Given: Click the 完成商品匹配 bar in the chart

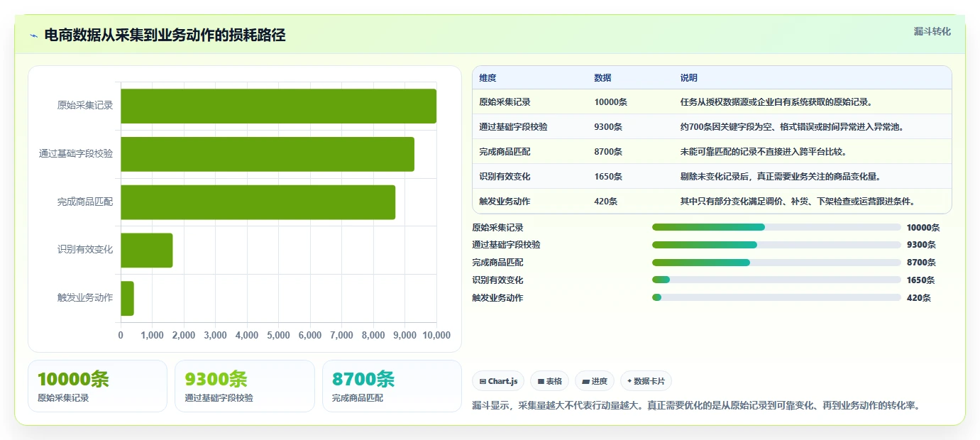Looking at the screenshot, I should (x=258, y=202).
